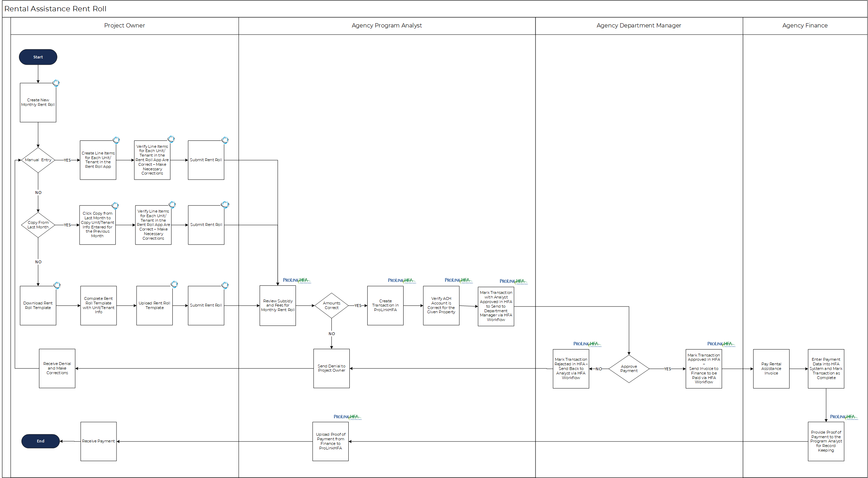
Task: Click ProLinkHFA logo above Provide Proof of Payment
Action: (x=844, y=417)
